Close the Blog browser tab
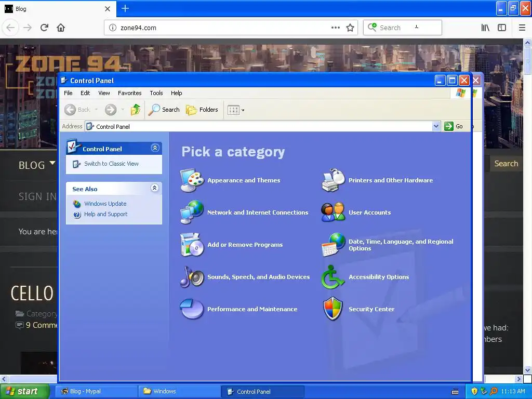This screenshot has width=532, height=399. (x=108, y=9)
